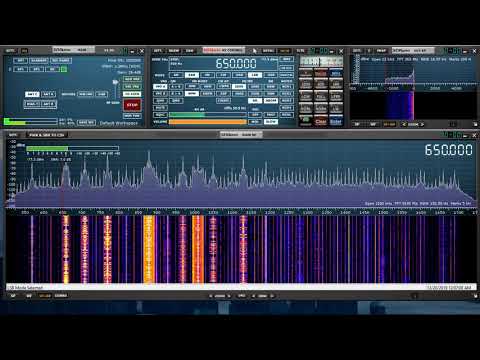Click the Default Workspace label

(119, 123)
